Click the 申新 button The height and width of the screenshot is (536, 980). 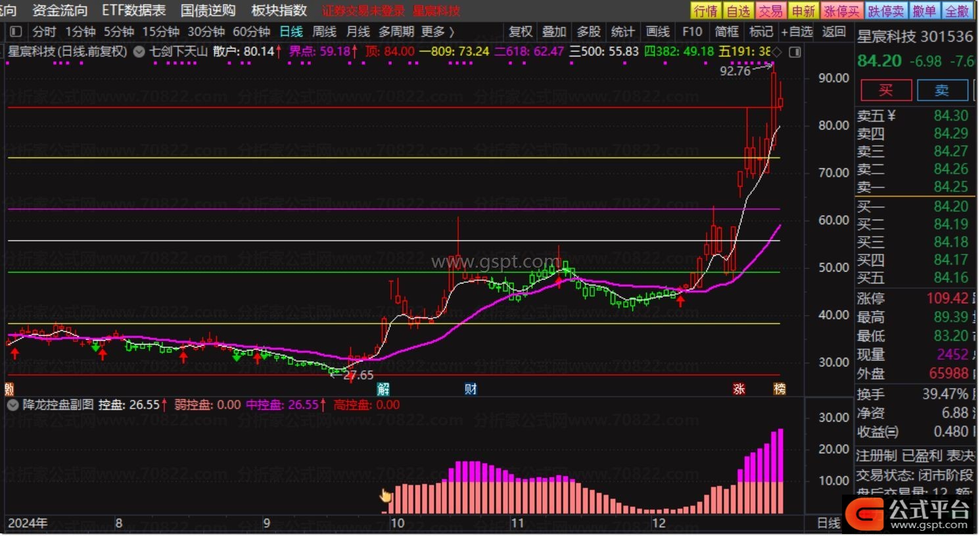click(803, 11)
